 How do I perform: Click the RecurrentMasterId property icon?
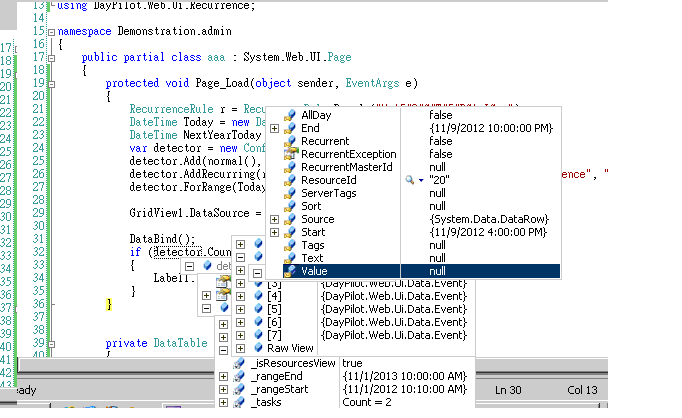pyautogui.click(x=290, y=167)
